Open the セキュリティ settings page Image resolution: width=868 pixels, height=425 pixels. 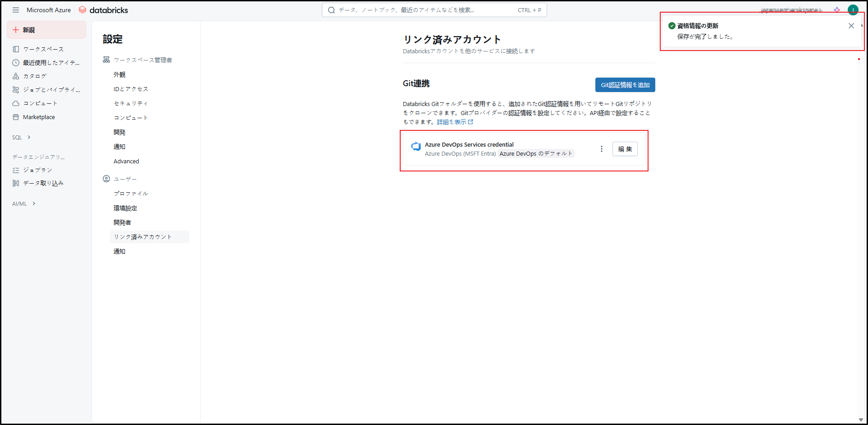click(x=131, y=103)
